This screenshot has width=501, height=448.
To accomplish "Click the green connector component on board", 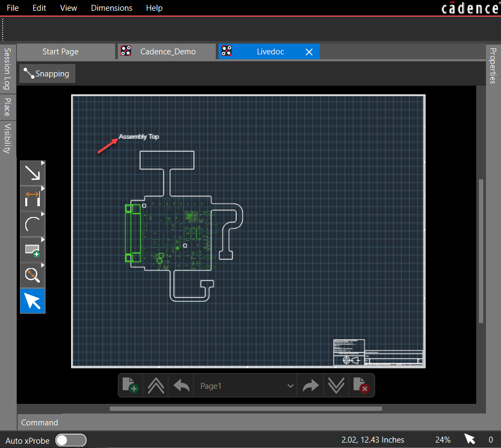I will [x=132, y=233].
